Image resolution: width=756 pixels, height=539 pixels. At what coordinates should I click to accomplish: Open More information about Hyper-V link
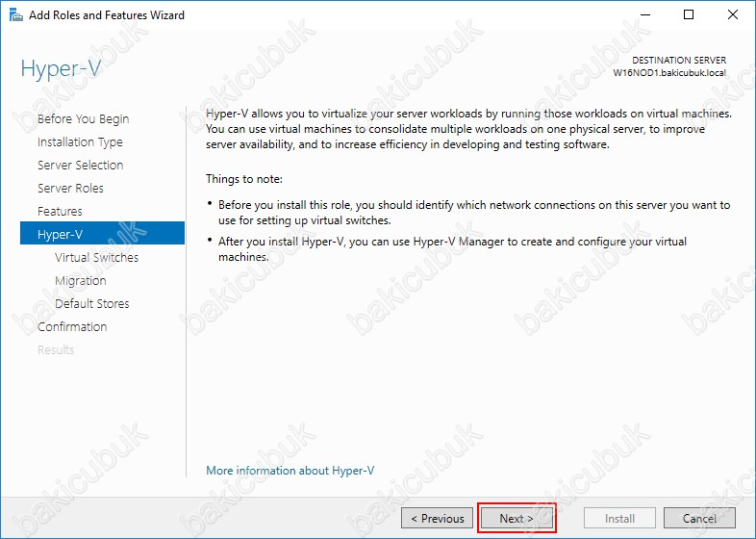290,471
